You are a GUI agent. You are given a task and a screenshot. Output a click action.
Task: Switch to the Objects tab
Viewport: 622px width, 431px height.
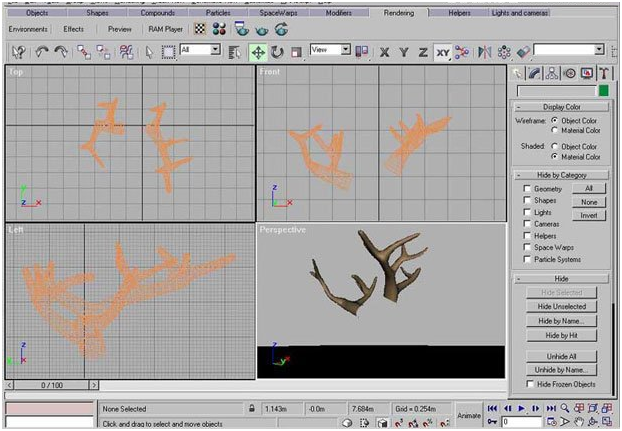36,13
